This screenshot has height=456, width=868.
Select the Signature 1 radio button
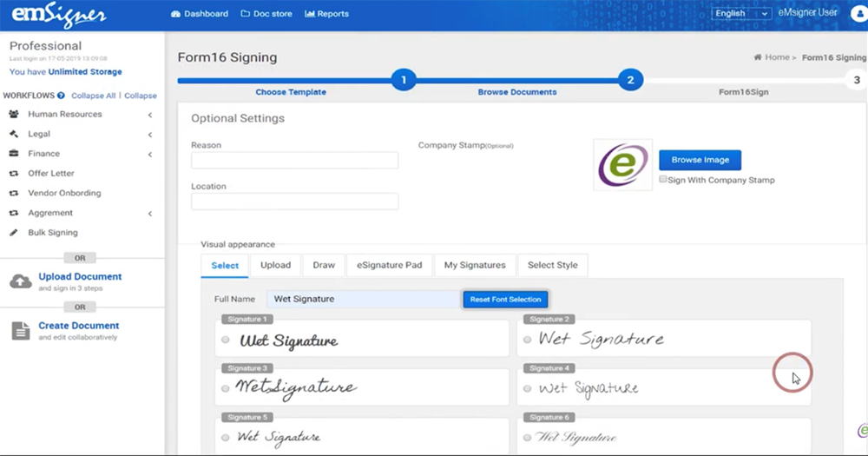coord(226,340)
